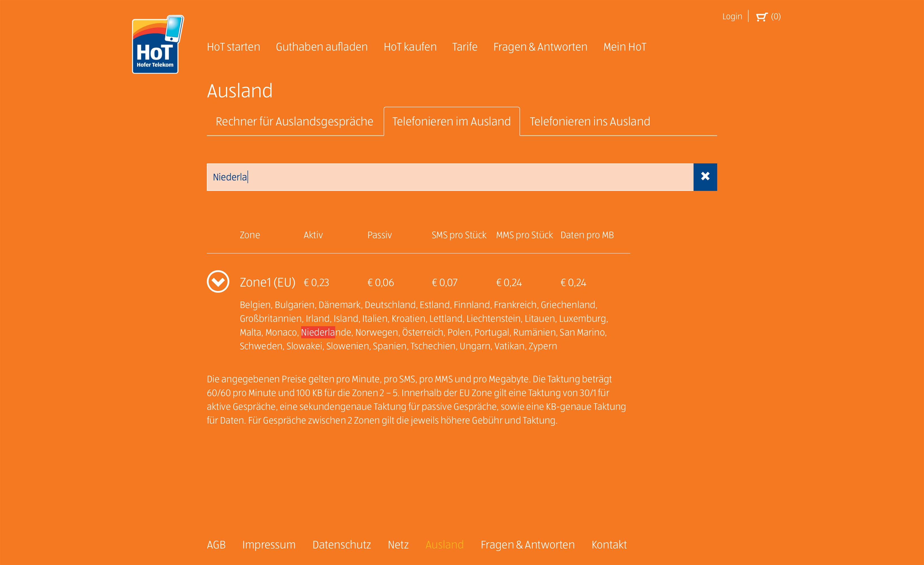Open the HoT kaufen page
The image size is (924, 565).
410,47
